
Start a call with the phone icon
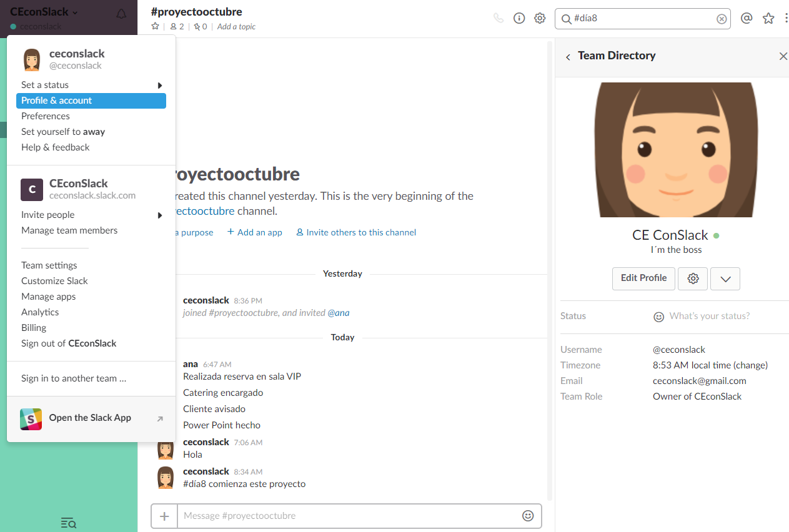pos(498,18)
